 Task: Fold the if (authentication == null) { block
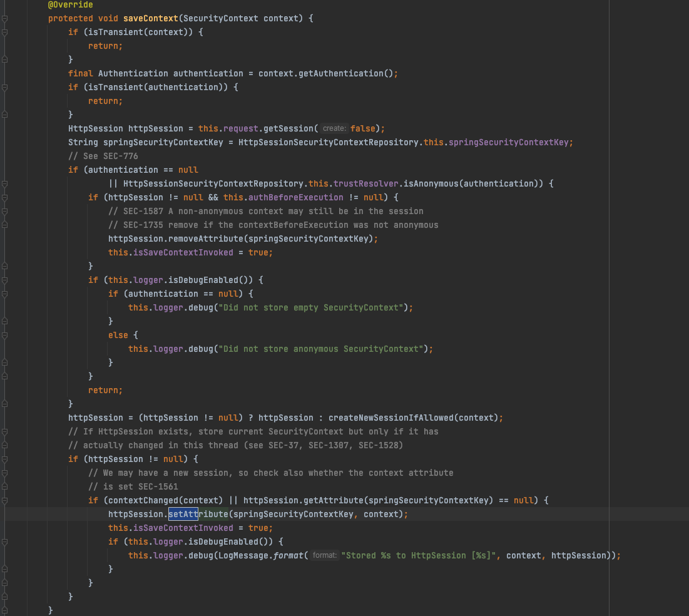coord(4,294)
